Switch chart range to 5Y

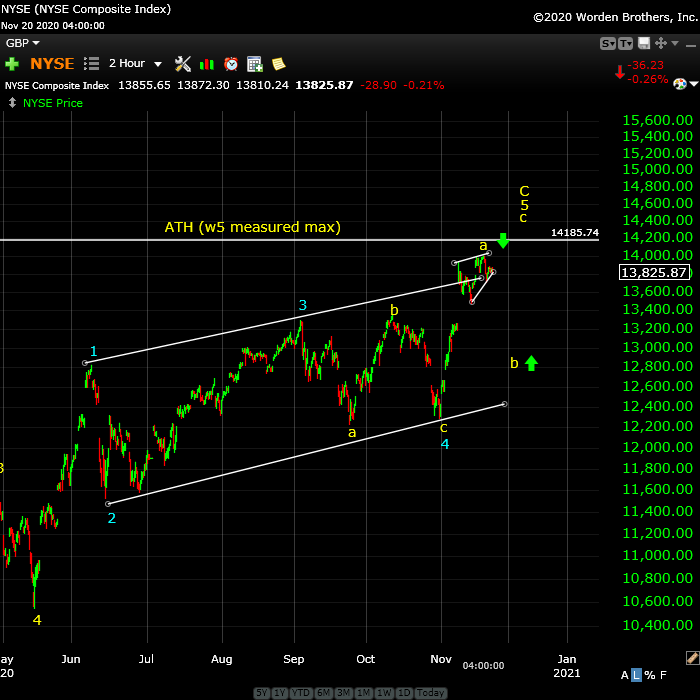pyautogui.click(x=262, y=693)
